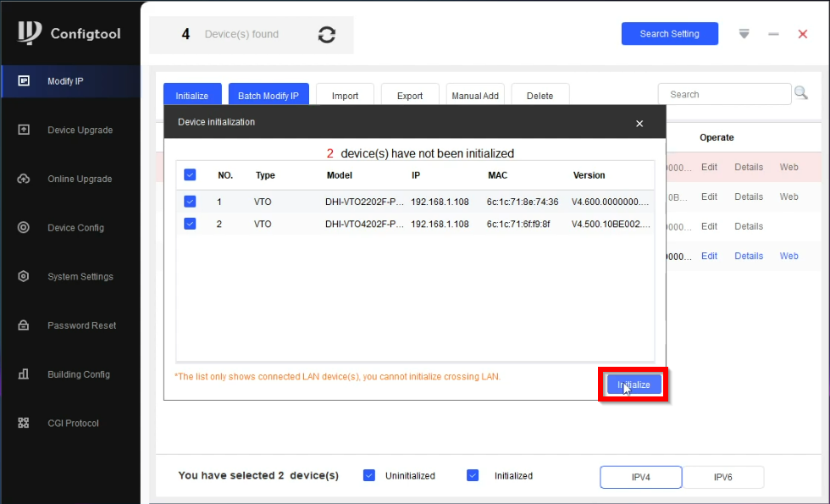Click the Search Setting button
This screenshot has height=504, width=830.
pos(669,34)
